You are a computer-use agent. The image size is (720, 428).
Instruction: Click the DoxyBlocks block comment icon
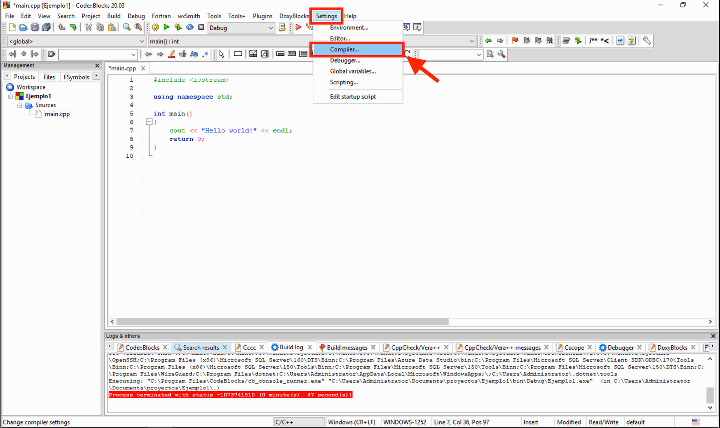[593, 41]
